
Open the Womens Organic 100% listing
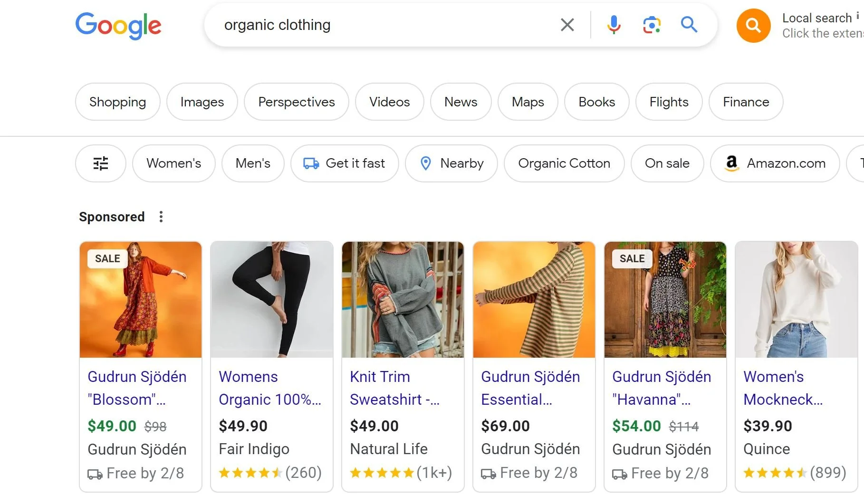point(270,388)
